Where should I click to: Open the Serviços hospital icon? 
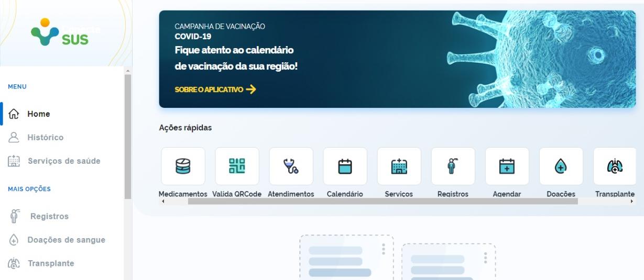(399, 166)
